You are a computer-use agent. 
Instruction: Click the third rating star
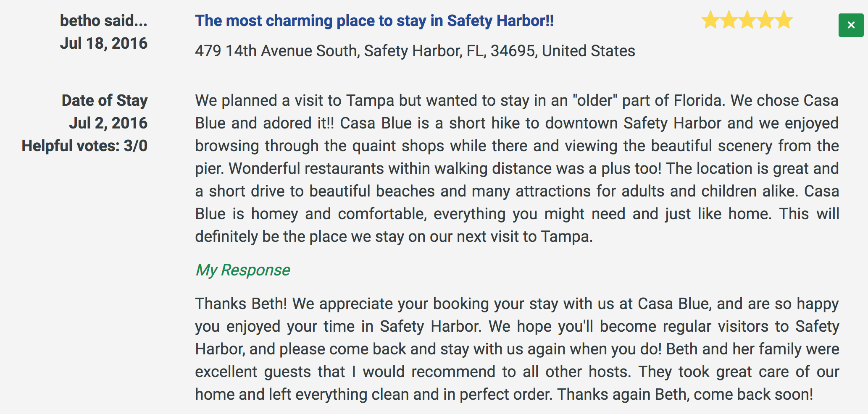click(x=747, y=20)
